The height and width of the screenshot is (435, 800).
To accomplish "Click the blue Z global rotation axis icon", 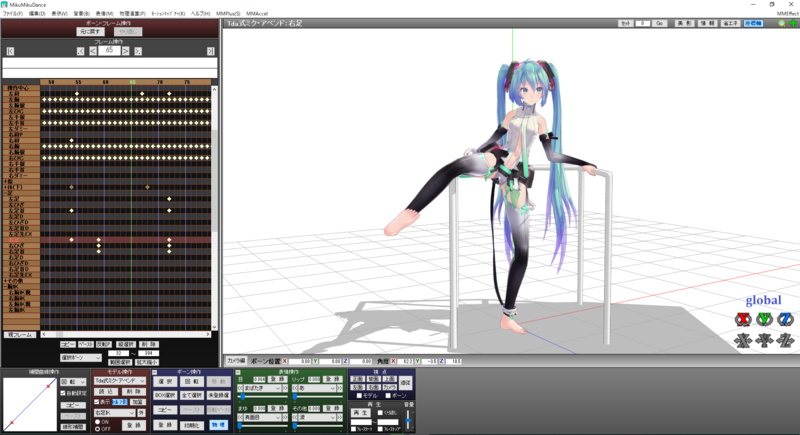I will (x=785, y=319).
